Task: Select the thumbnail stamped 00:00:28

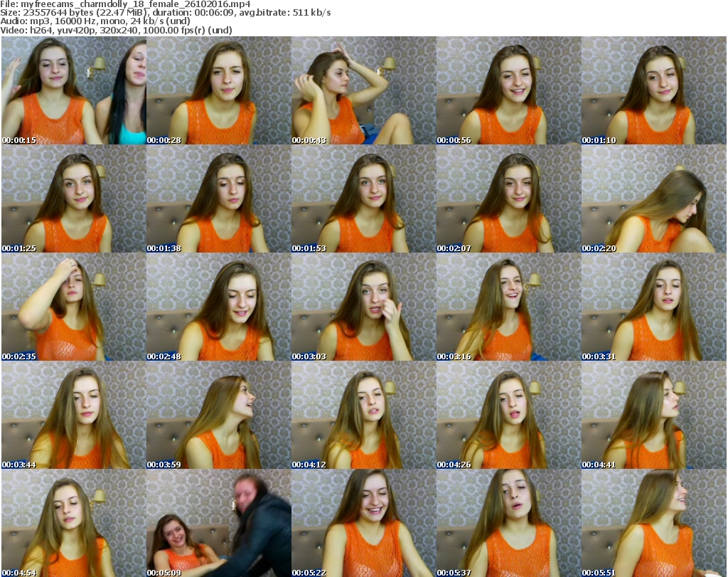Action: 219,90
